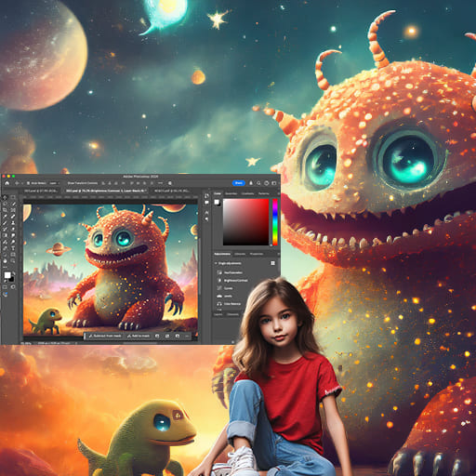Select the Brush tool

[x=5, y=223]
